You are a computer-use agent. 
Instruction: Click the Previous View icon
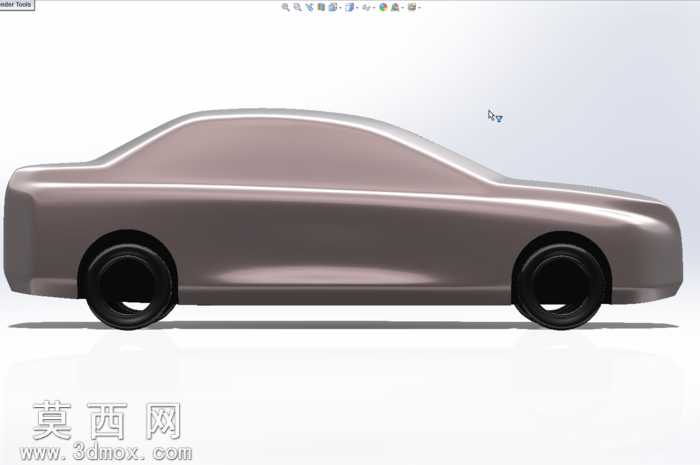pos(309,7)
